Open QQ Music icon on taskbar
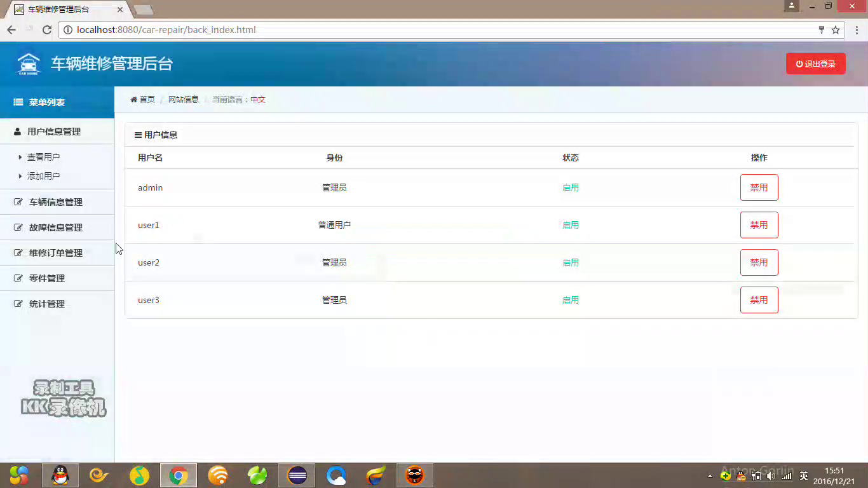The height and width of the screenshot is (488, 868). (139, 475)
